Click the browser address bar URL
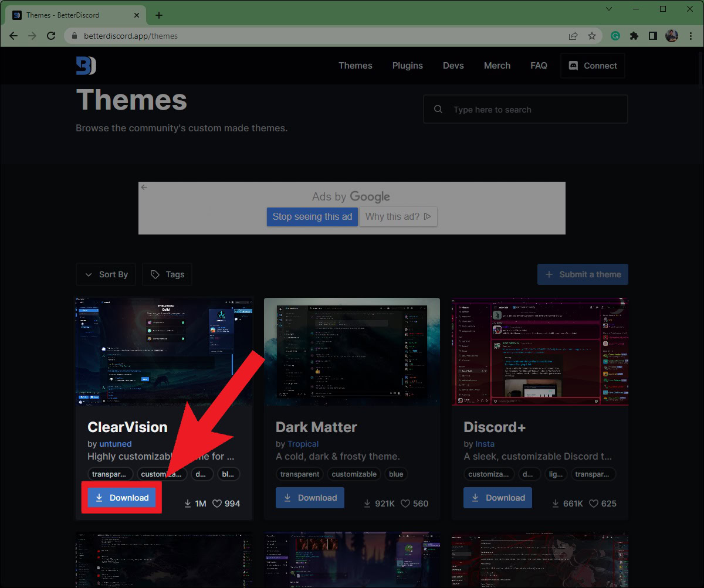Image resolution: width=704 pixels, height=588 pixels. (131, 36)
